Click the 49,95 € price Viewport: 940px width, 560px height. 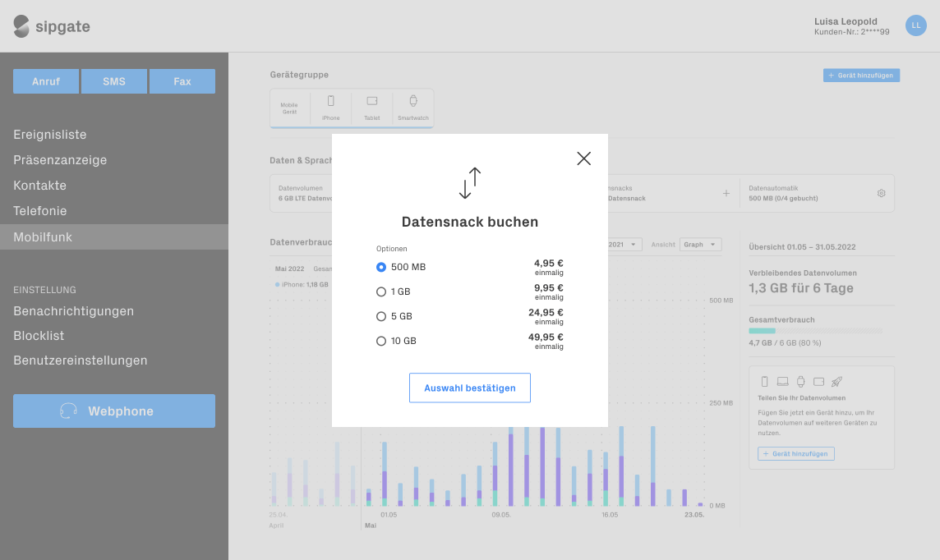[x=546, y=337]
